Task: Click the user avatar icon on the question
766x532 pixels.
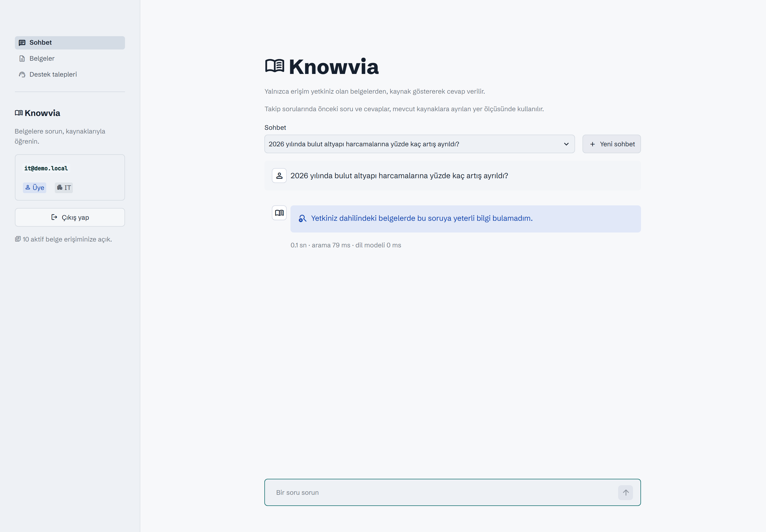Action: (279, 176)
